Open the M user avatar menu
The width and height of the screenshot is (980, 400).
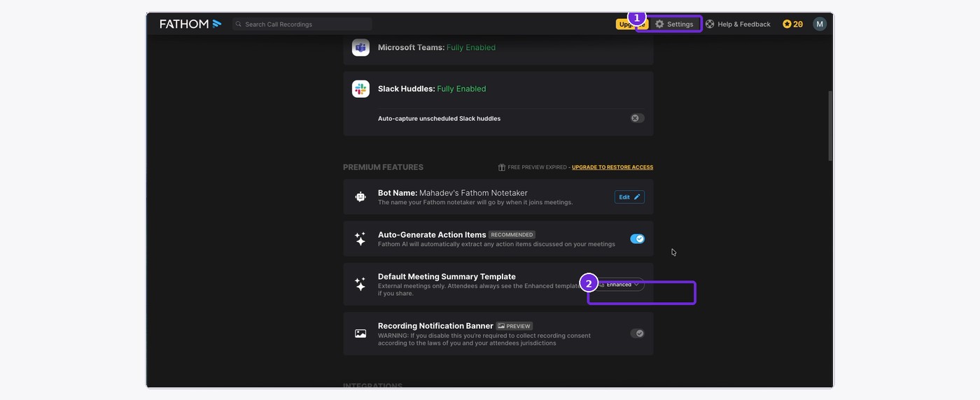tap(820, 24)
